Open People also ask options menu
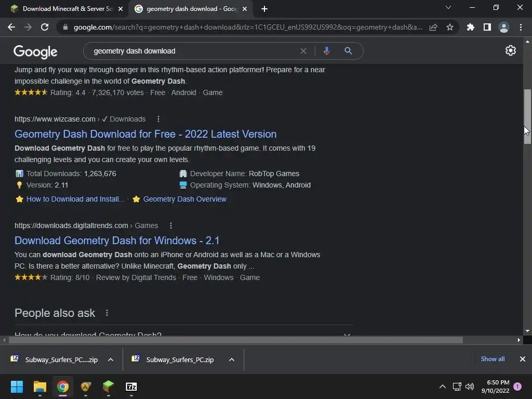Viewport: 532px width, 399px height. coord(107,313)
